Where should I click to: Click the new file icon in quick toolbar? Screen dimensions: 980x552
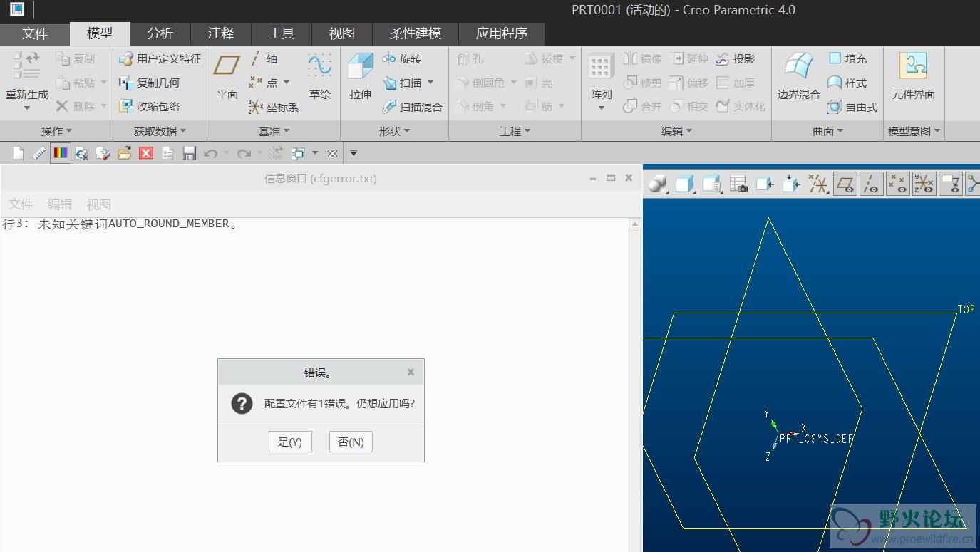coord(19,153)
